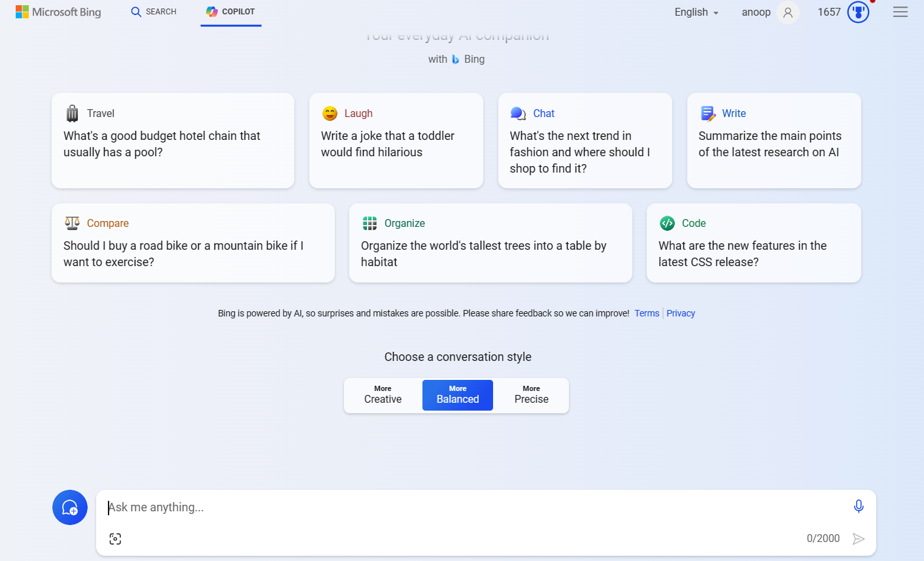Viewport: 924px width, 561px height.
Task: Add an image via visual search icon
Action: click(x=115, y=539)
